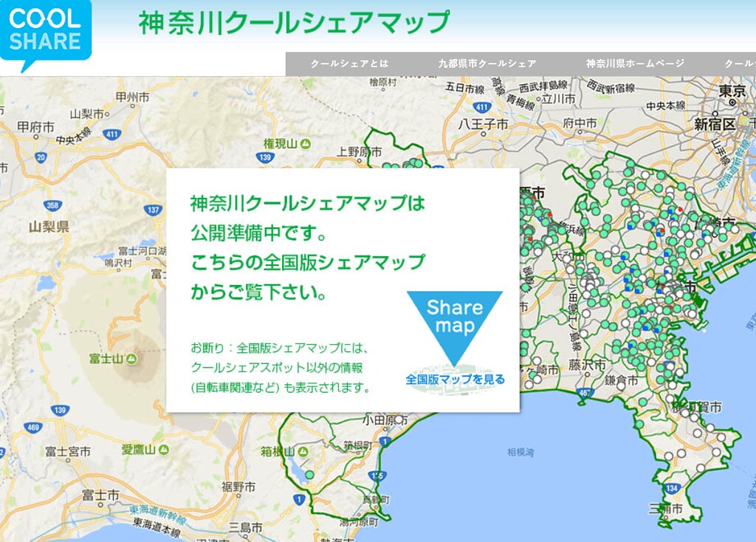Click the COOL SHARE logo
This screenshot has width=756, height=542.
click(x=45, y=35)
